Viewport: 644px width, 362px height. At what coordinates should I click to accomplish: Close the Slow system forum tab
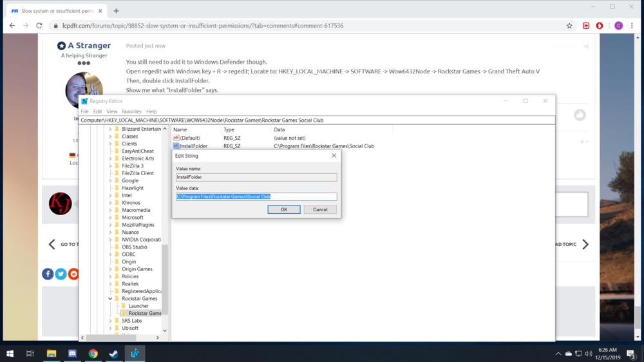point(100,11)
